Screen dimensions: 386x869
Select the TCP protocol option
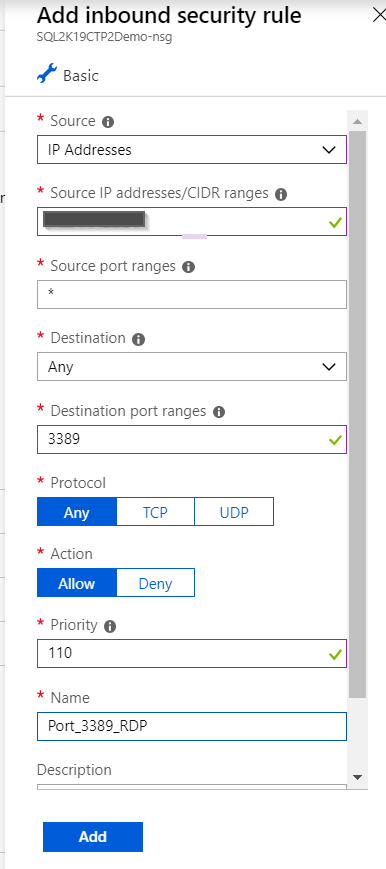(x=155, y=512)
